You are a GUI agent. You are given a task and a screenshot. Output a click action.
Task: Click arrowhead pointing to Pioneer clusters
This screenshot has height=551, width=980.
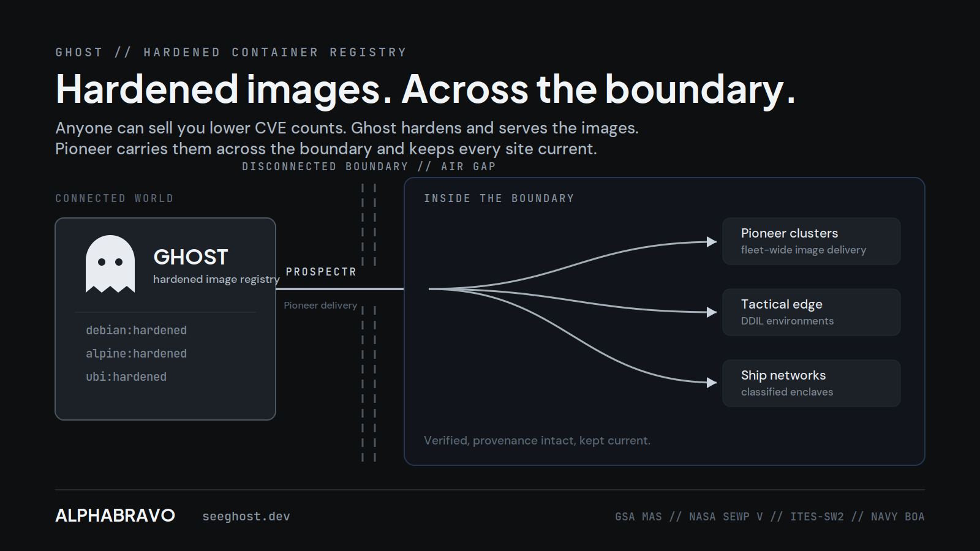pos(712,242)
